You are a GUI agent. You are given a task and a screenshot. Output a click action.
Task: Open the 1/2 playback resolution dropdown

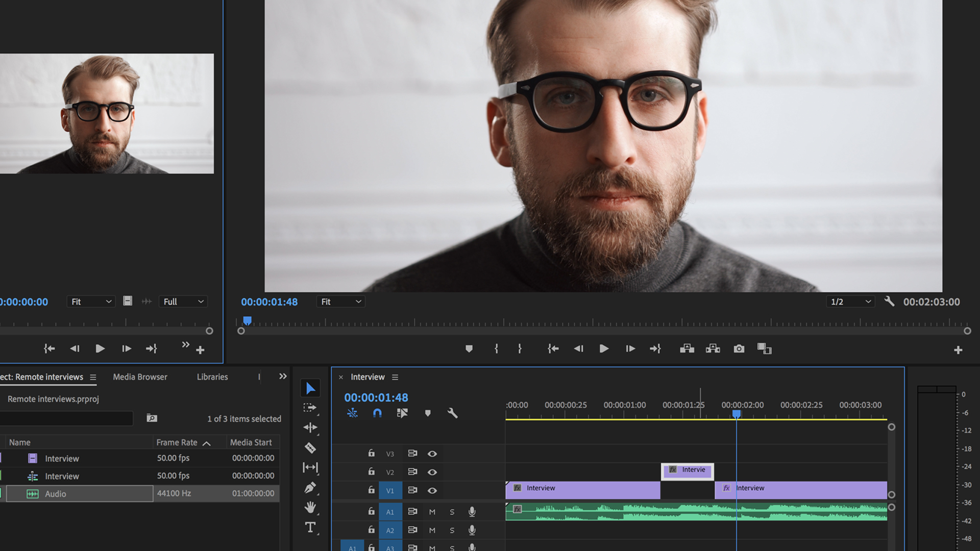[850, 302]
